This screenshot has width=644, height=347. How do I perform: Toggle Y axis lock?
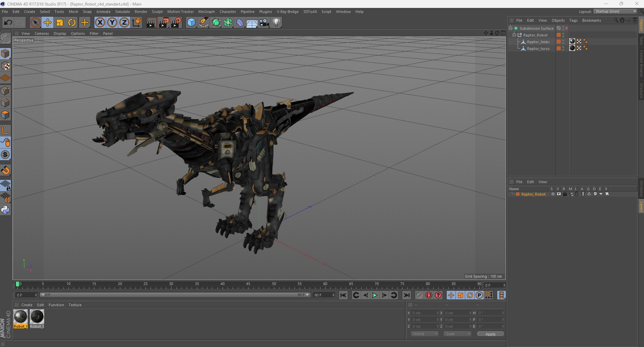point(112,22)
